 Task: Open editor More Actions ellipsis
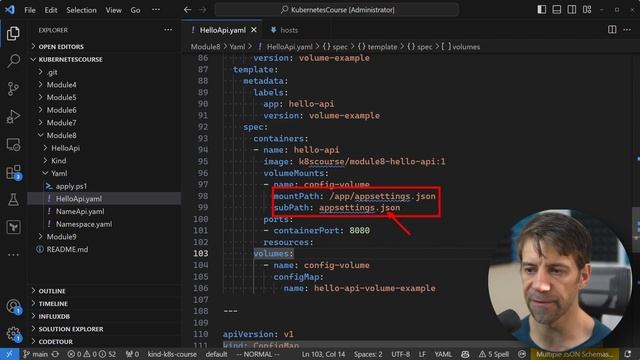627,29
